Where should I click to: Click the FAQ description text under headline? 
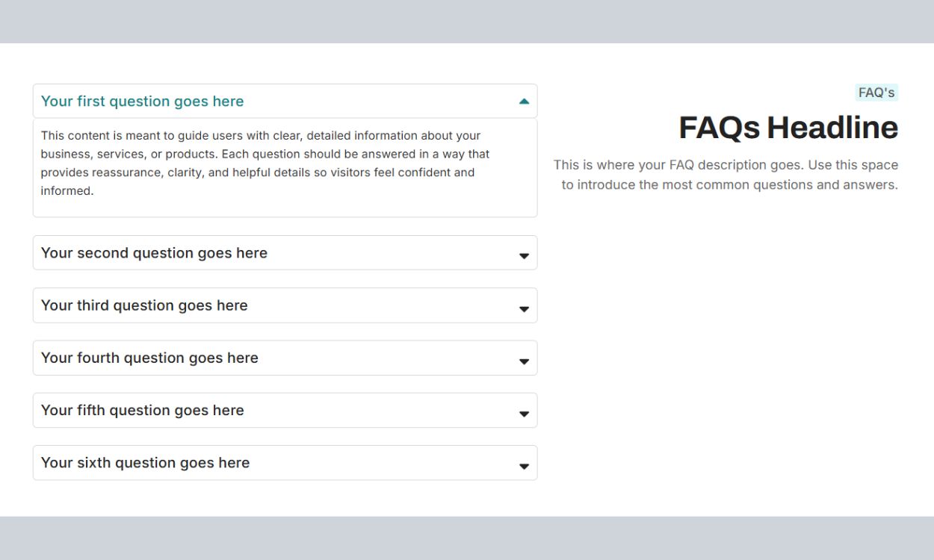[x=726, y=175]
